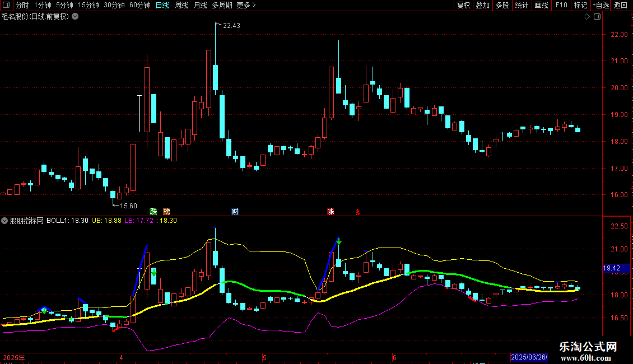
Task: Click the 复权 button
Action: 463,5
